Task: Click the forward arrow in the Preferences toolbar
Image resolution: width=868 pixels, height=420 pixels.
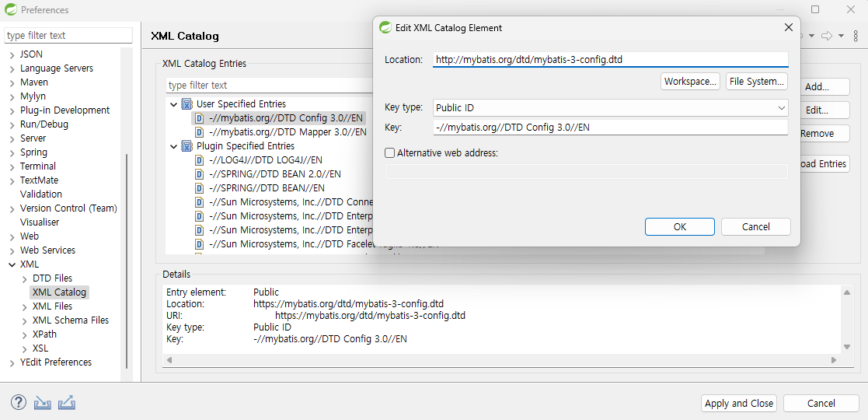Action: [827, 36]
